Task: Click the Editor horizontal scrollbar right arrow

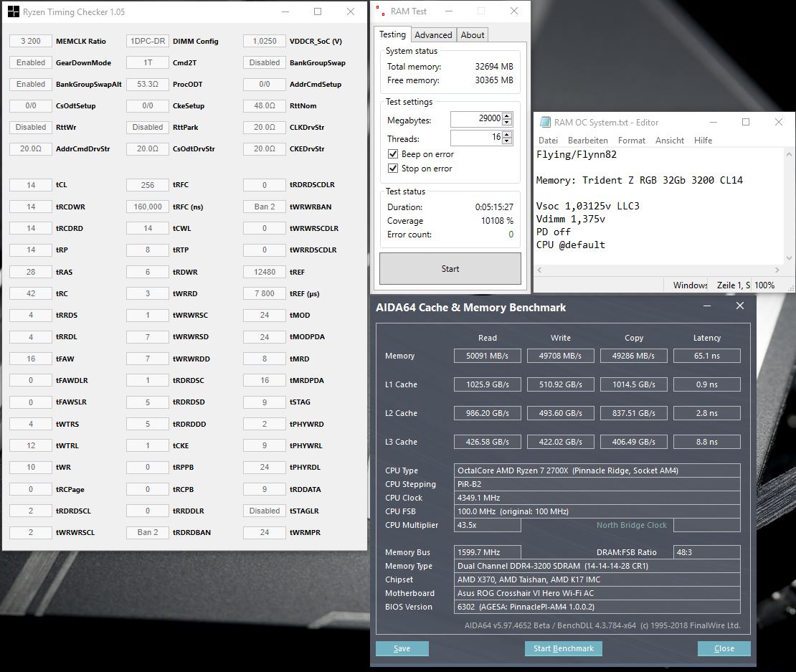Action: (777, 270)
